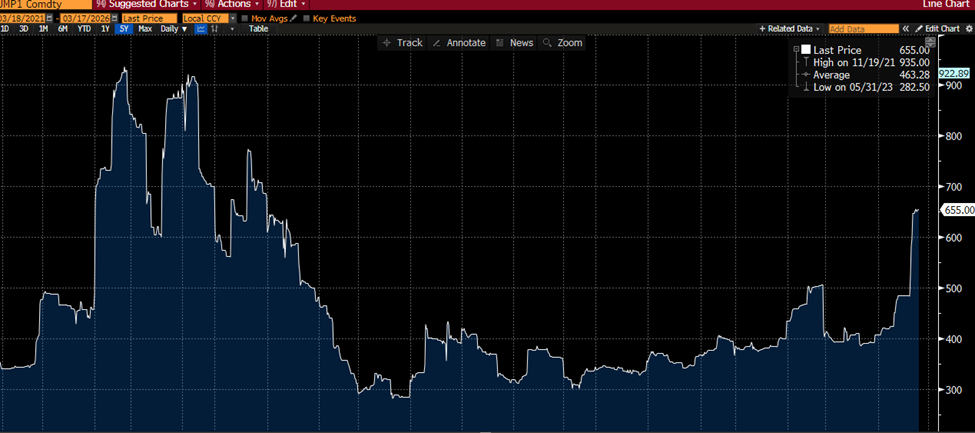
Task: Open the Local CCY currency dropdown
Action: tap(233, 18)
